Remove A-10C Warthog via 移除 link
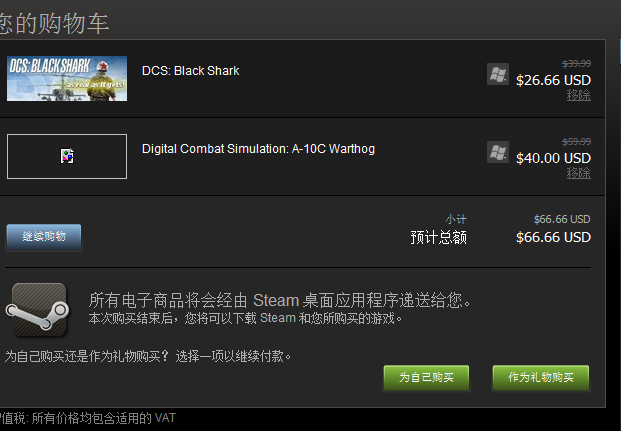The image size is (621, 431). pyautogui.click(x=578, y=173)
